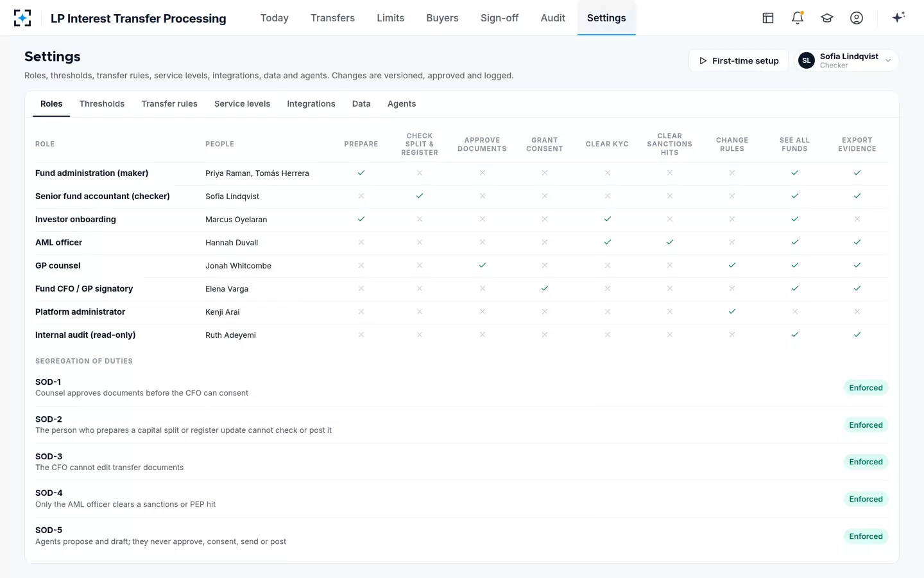Select the Thresholds settings tab
This screenshot has width=924, height=578.
[102, 104]
